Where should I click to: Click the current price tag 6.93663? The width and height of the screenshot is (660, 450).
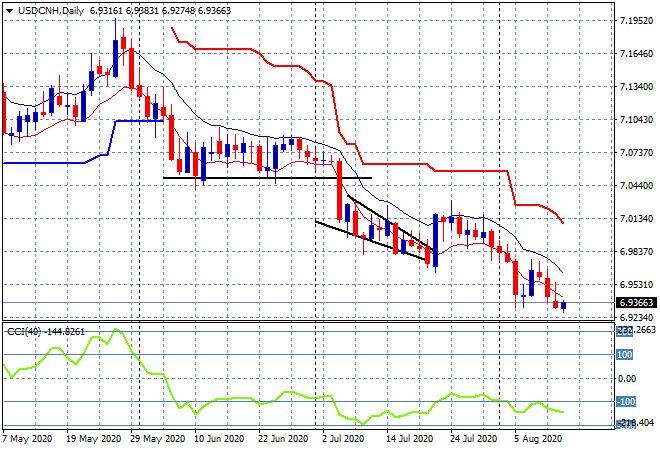[636, 303]
